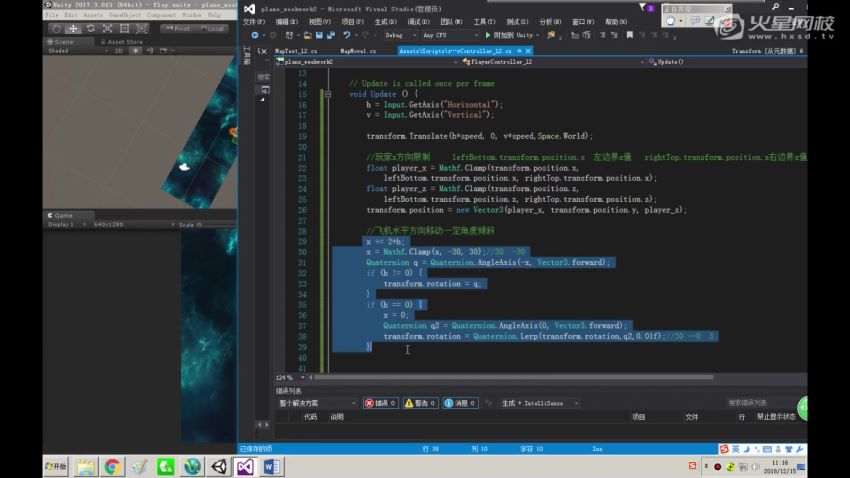Toggle the Pivot button in Unity
The height and width of the screenshot is (478, 850).
point(178,28)
